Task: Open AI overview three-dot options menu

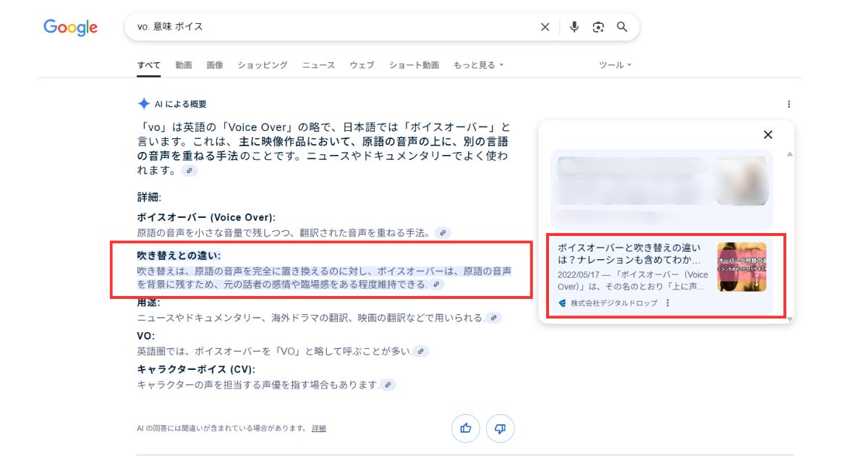Action: (x=788, y=104)
